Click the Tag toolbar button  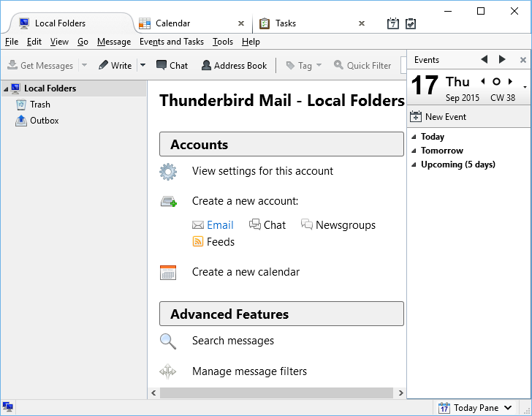pyautogui.click(x=299, y=65)
